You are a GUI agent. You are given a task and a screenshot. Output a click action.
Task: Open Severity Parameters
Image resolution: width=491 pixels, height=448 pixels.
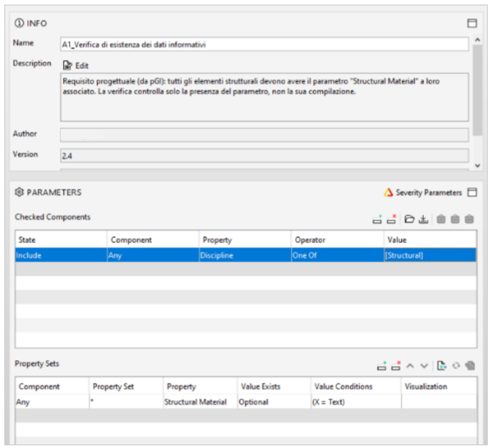[x=423, y=193]
